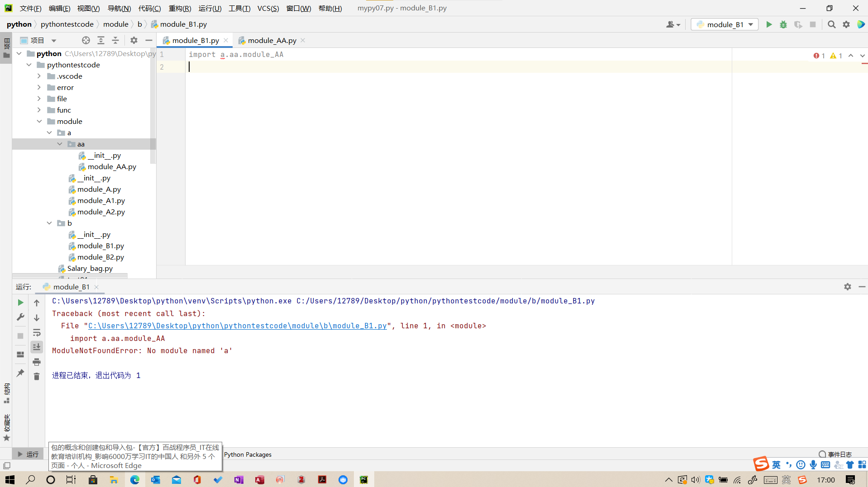This screenshot has height=487, width=868.
Task: Open Search Everywhere magnifier icon
Action: (831, 24)
